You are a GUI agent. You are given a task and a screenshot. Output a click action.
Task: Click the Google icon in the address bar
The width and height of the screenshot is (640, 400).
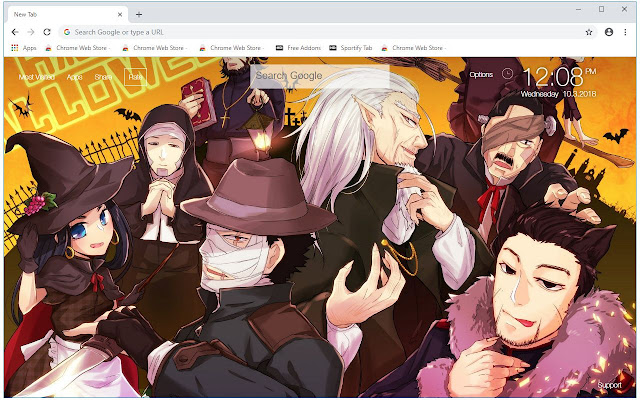pyautogui.click(x=67, y=32)
